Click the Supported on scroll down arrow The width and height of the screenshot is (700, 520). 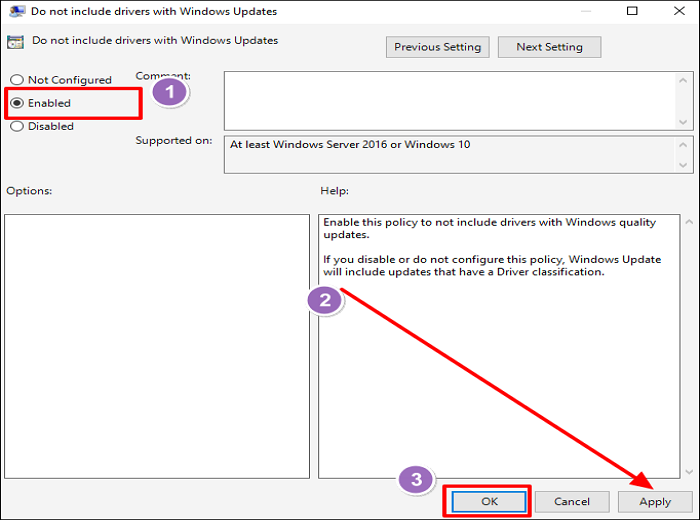[x=683, y=165]
